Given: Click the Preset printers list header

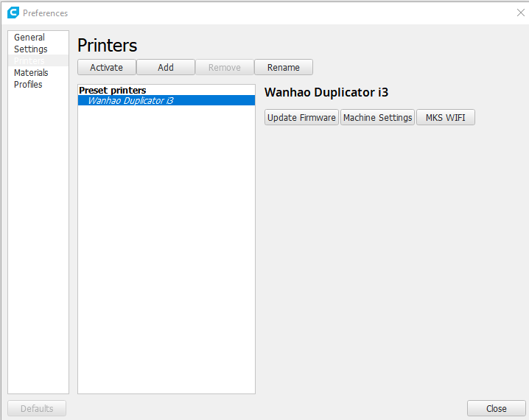Looking at the screenshot, I should (x=113, y=90).
